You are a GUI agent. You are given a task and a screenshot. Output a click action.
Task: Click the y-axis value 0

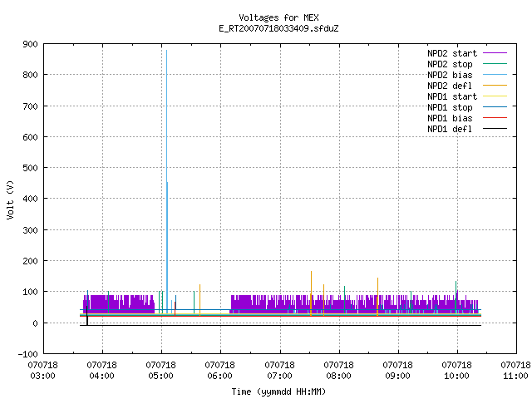[x=35, y=323]
